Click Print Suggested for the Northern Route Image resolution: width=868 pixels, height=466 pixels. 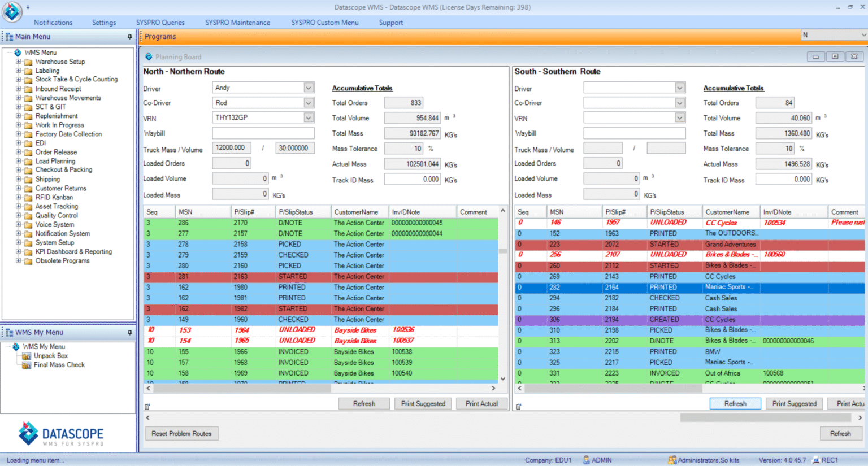pyautogui.click(x=423, y=403)
